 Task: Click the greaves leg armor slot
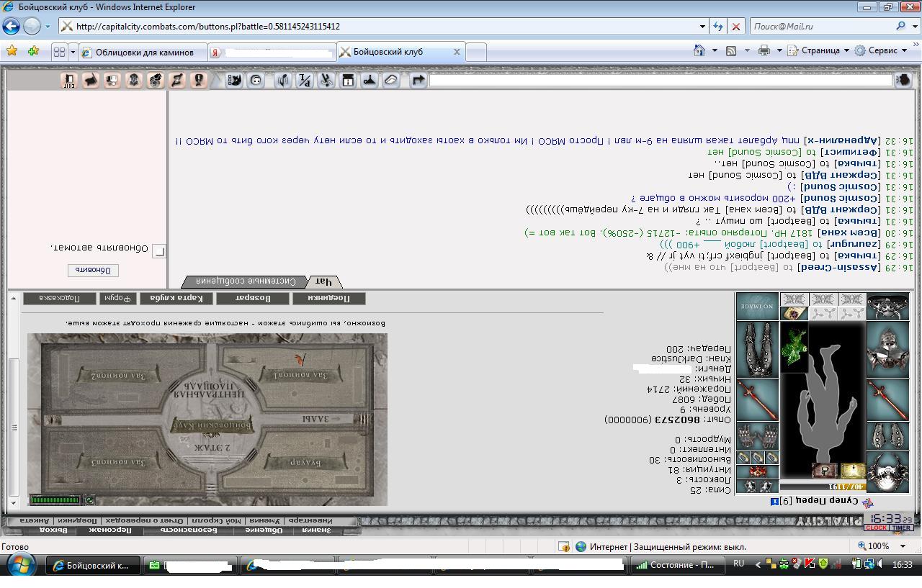coord(757,349)
